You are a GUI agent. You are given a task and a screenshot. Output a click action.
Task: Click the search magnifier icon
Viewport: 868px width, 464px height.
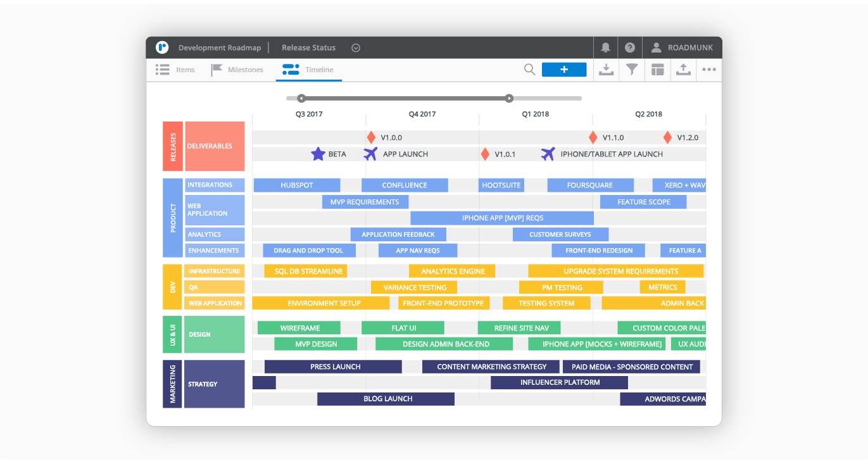click(530, 70)
